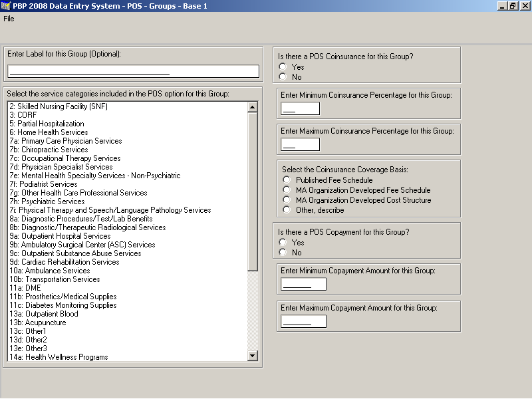Image resolution: width=532 pixels, height=399 pixels.
Task: Click the Maximum Coinsurance Percentage field
Action: [301, 144]
